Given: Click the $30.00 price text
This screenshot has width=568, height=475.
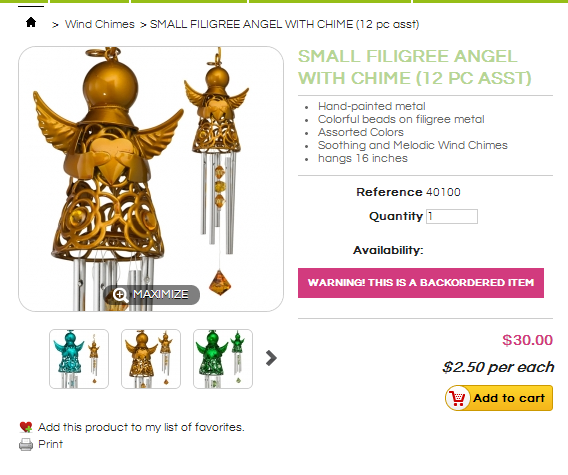Looking at the screenshot, I should click(x=527, y=340).
